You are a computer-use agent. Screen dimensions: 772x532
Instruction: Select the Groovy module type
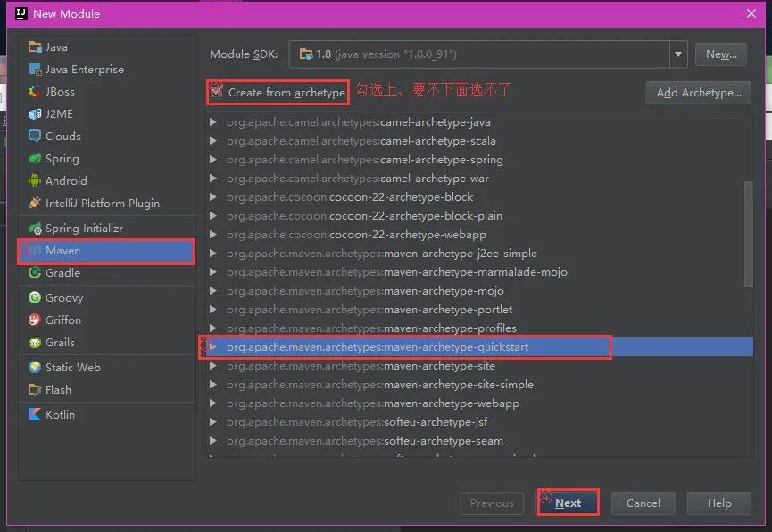coord(56,297)
